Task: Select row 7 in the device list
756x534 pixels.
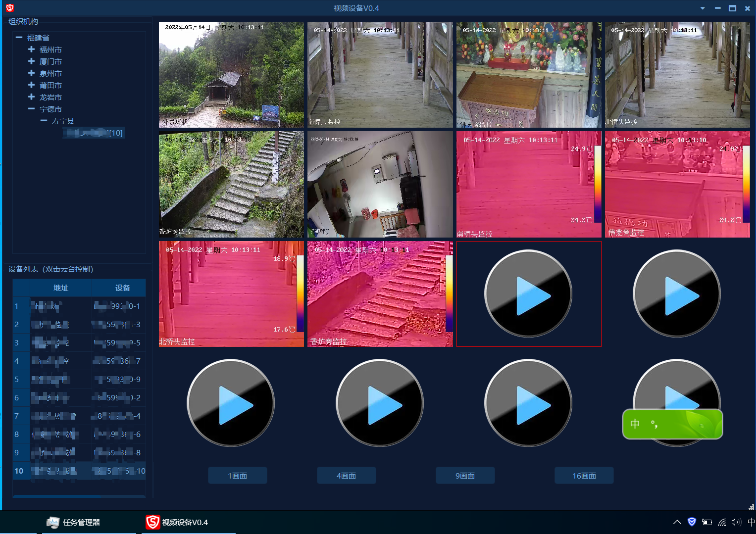Action: point(79,416)
